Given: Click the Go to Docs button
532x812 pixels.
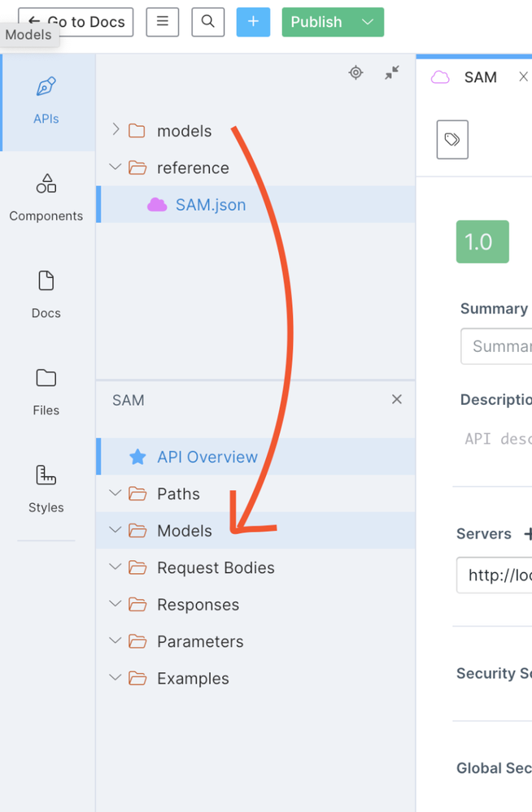Looking at the screenshot, I should 76,22.
